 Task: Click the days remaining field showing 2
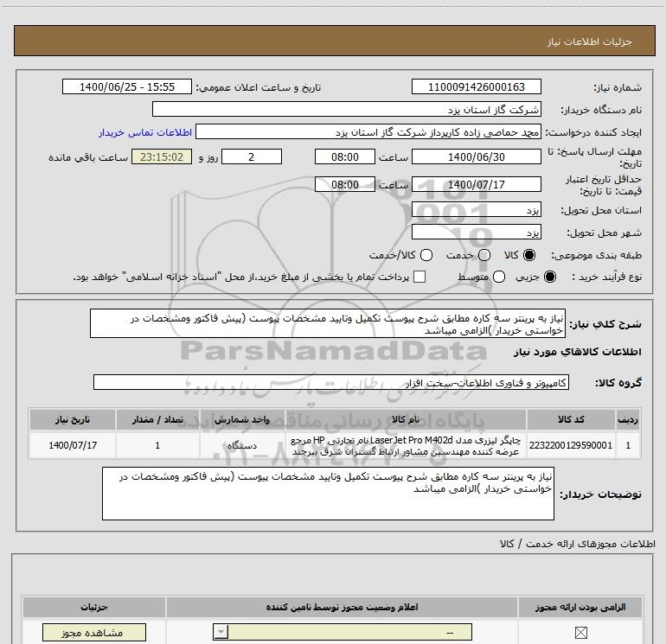(x=252, y=156)
